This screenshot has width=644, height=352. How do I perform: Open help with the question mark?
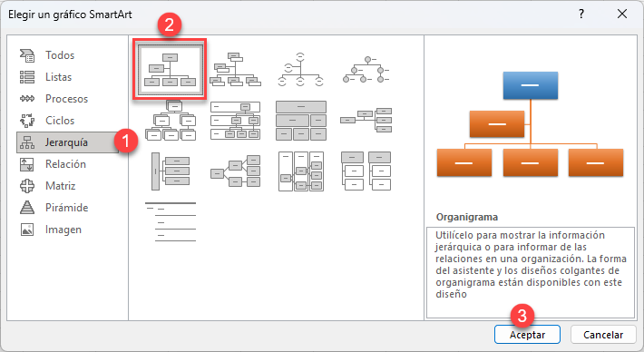coord(581,14)
